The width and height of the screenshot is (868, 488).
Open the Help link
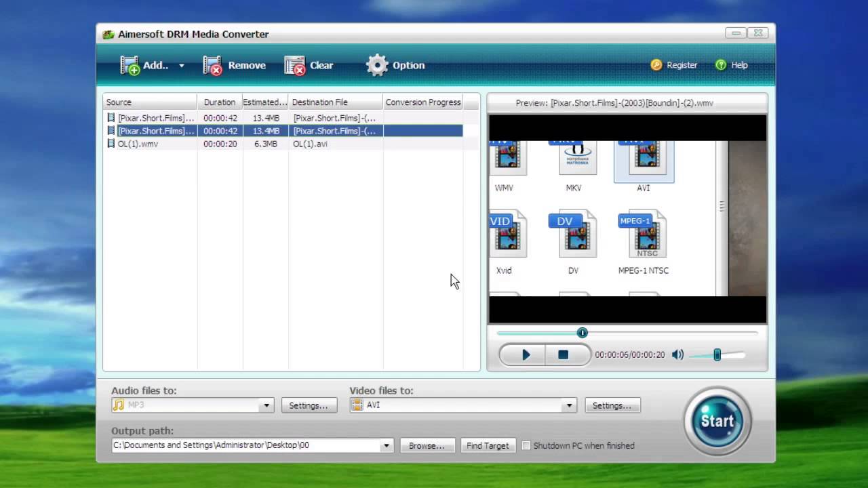point(732,65)
